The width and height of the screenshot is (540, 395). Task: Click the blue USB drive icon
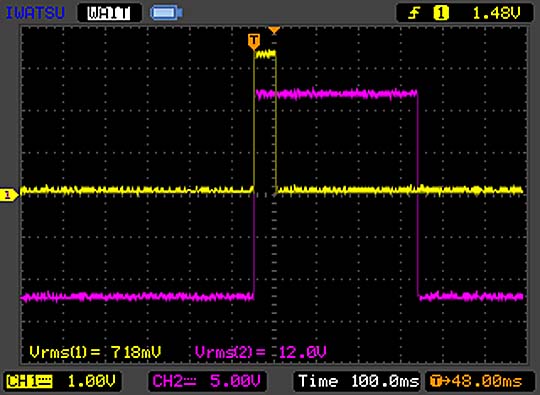pyautogui.click(x=166, y=13)
